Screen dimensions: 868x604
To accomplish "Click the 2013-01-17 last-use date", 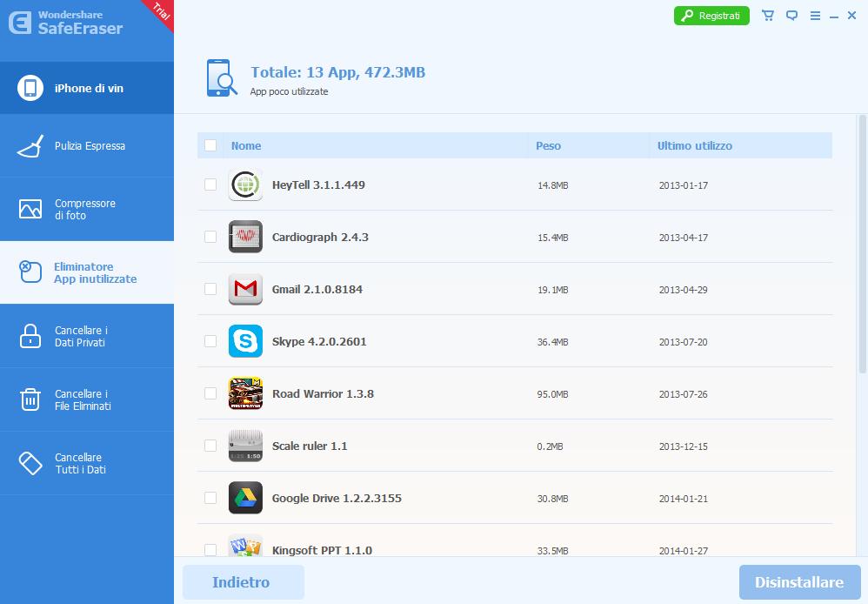I will 683,185.
